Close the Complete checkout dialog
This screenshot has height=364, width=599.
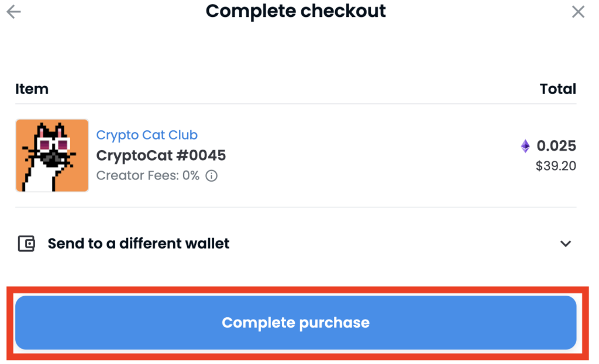pos(578,12)
